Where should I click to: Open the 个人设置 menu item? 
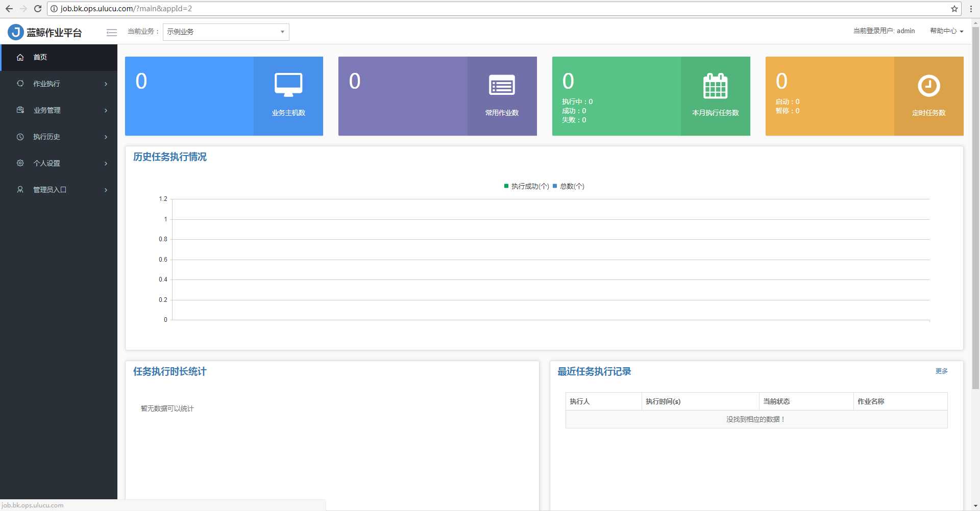click(59, 163)
